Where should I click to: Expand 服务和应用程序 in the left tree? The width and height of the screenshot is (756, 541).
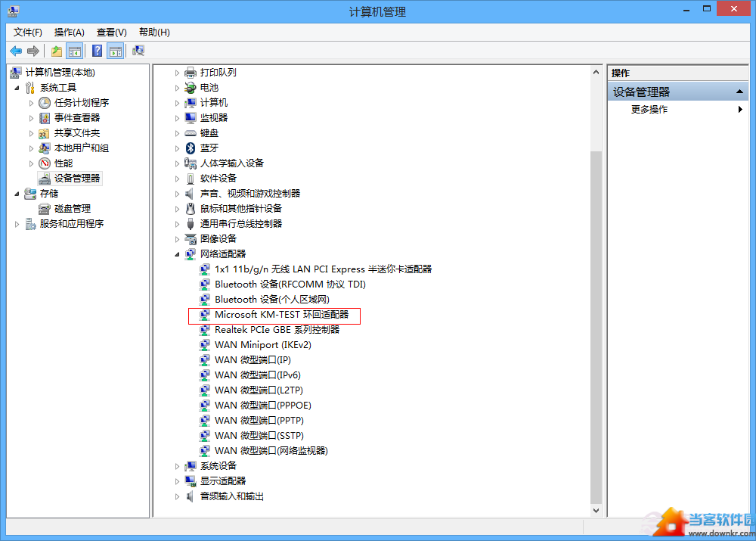point(17,224)
